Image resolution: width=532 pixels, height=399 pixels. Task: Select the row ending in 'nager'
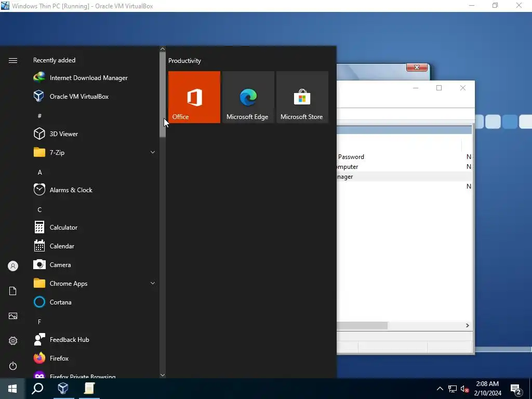[404, 177]
